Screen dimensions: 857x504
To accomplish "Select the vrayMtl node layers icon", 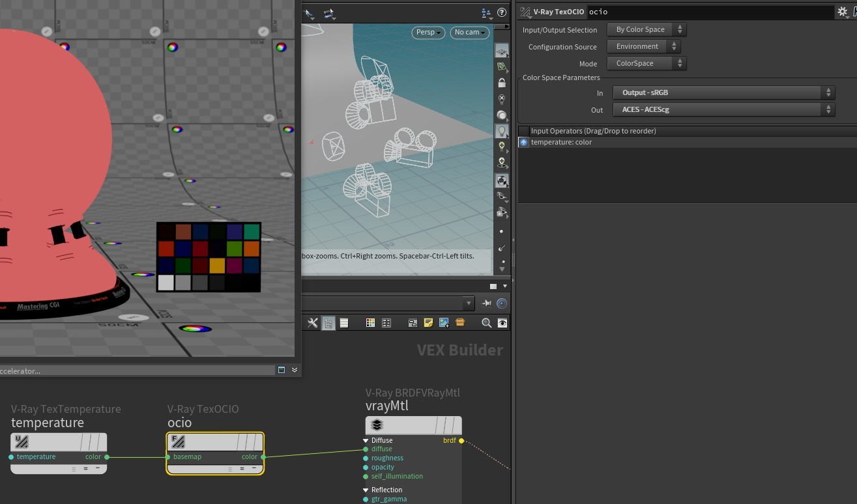I will 377,425.
